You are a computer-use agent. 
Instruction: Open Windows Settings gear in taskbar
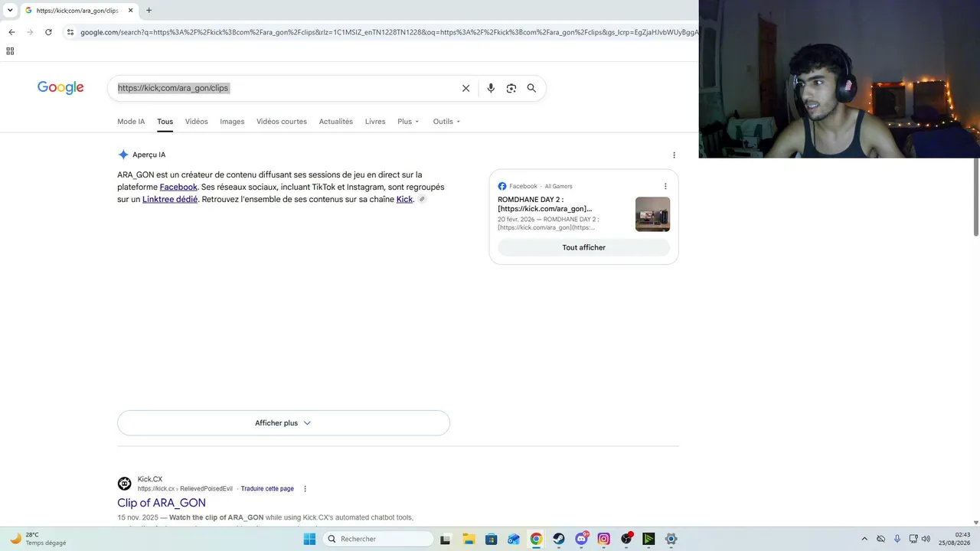(671, 539)
